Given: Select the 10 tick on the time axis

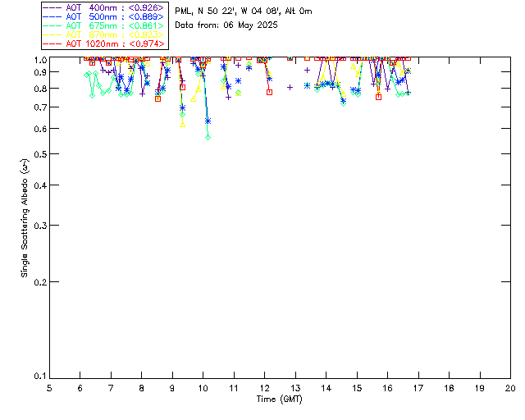Looking at the screenshot, I should tap(203, 387).
